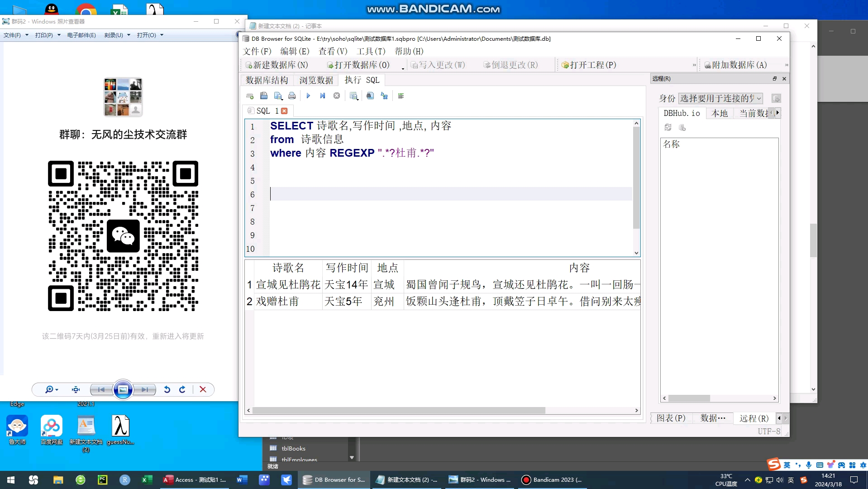Expand main toolbar overflow after 打开工程
The width and height of the screenshot is (868, 489).
click(694, 65)
